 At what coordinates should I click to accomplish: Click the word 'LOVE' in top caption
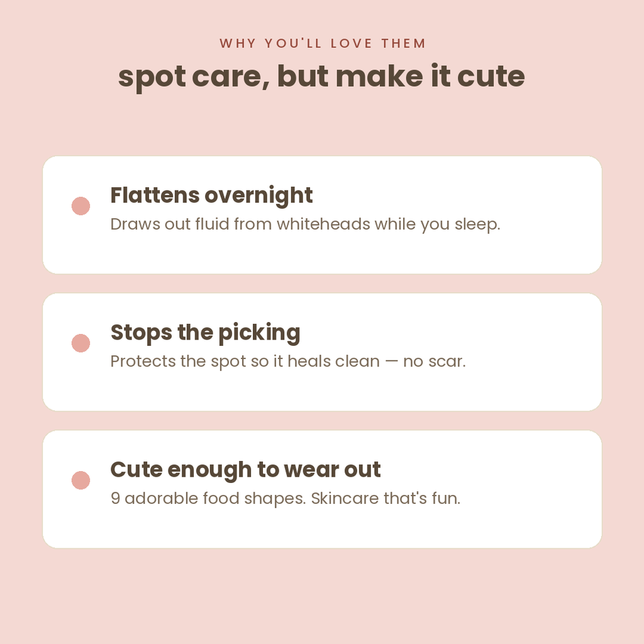(351, 43)
